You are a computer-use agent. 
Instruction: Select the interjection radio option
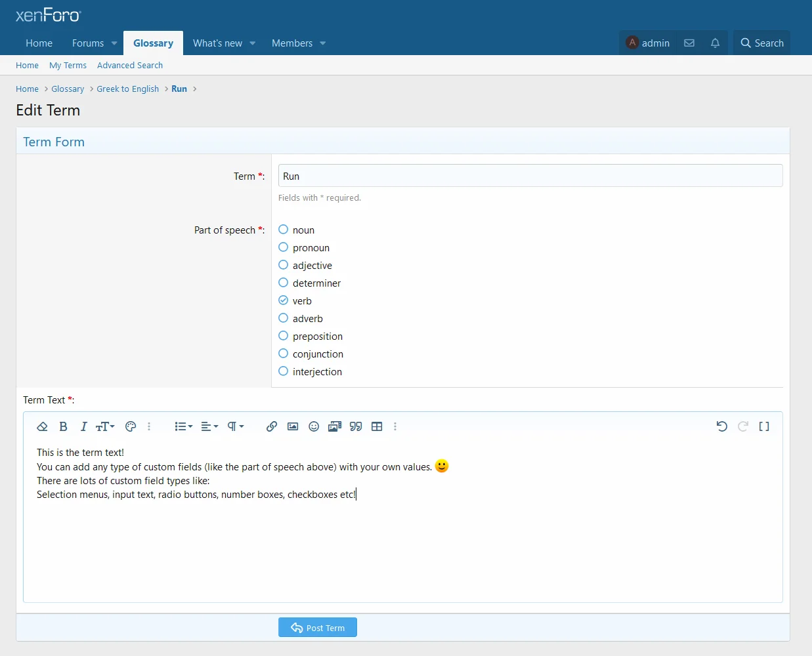(x=284, y=371)
